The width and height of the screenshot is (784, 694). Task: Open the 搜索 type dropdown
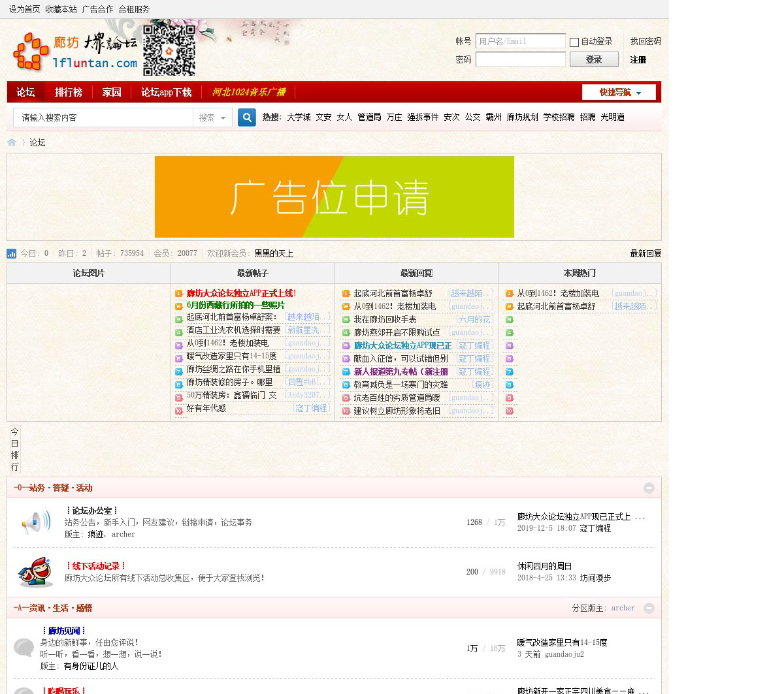pos(213,118)
